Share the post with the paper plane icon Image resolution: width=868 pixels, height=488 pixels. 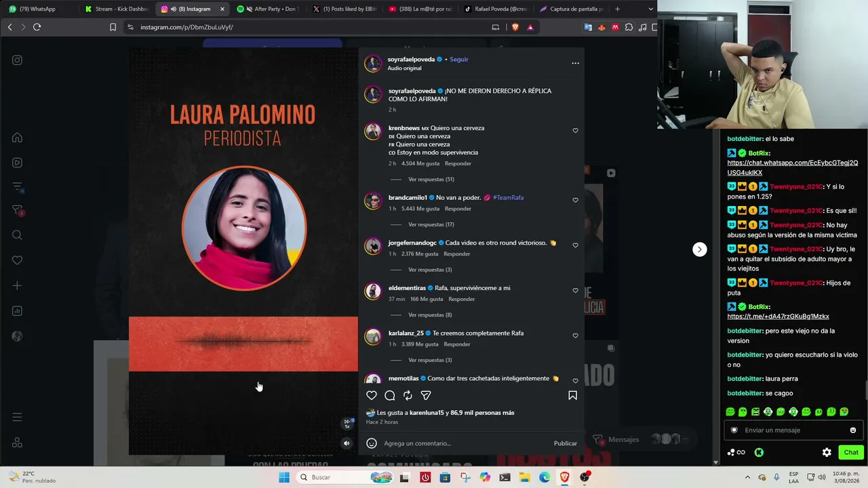[426, 395]
